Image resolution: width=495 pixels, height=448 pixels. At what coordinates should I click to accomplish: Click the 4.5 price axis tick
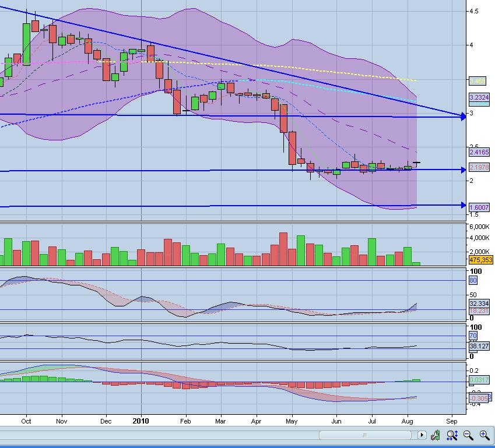474,11
